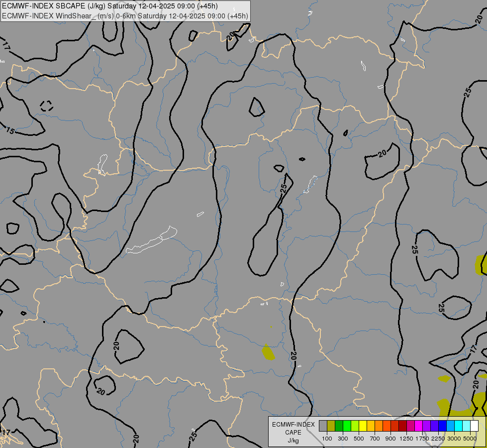
Task: Select the pure yellow legend swatch
Action: (x=363, y=426)
